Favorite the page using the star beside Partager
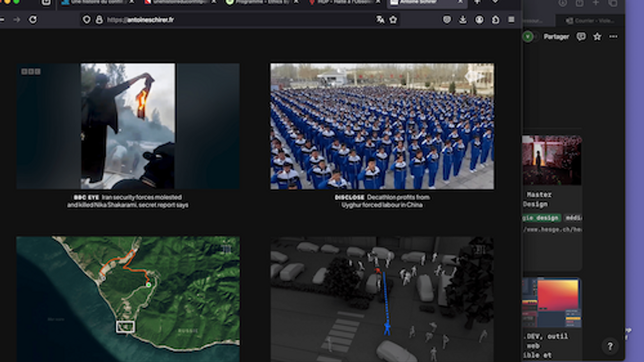Image resolution: width=644 pixels, height=362 pixels. point(597,37)
